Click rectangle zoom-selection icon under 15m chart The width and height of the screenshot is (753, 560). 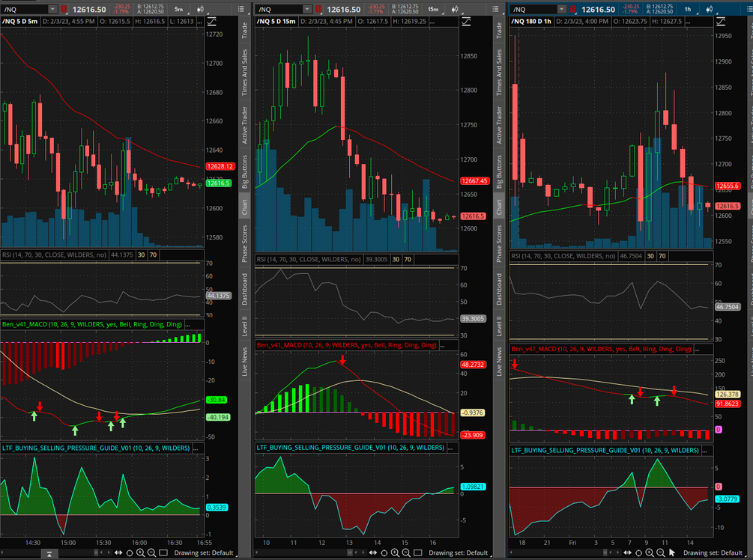418,553
